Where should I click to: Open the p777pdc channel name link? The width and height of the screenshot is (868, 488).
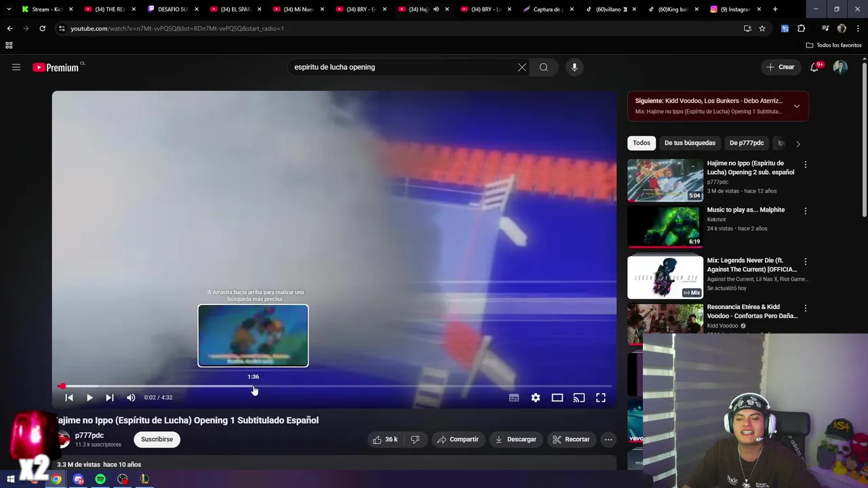[90, 435]
